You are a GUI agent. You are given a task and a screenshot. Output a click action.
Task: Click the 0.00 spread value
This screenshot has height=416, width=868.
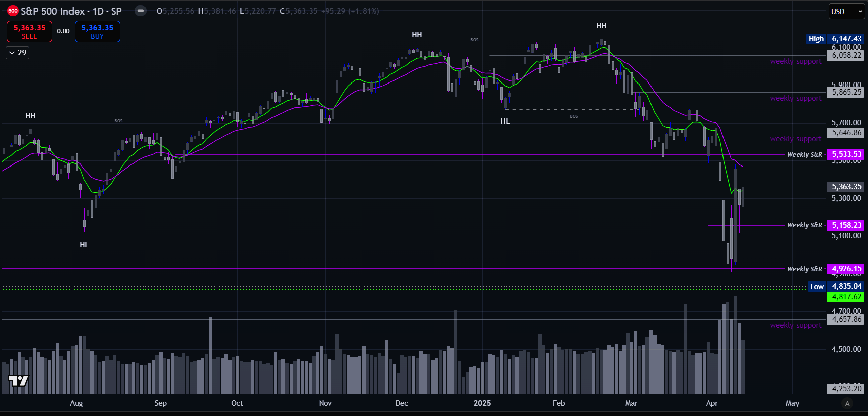point(63,31)
